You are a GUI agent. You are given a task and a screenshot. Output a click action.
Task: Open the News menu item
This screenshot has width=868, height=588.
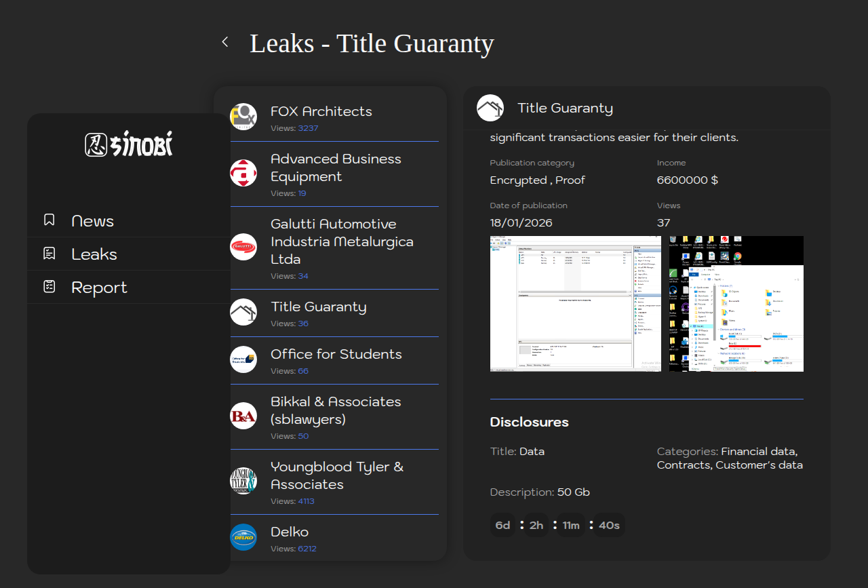93,221
